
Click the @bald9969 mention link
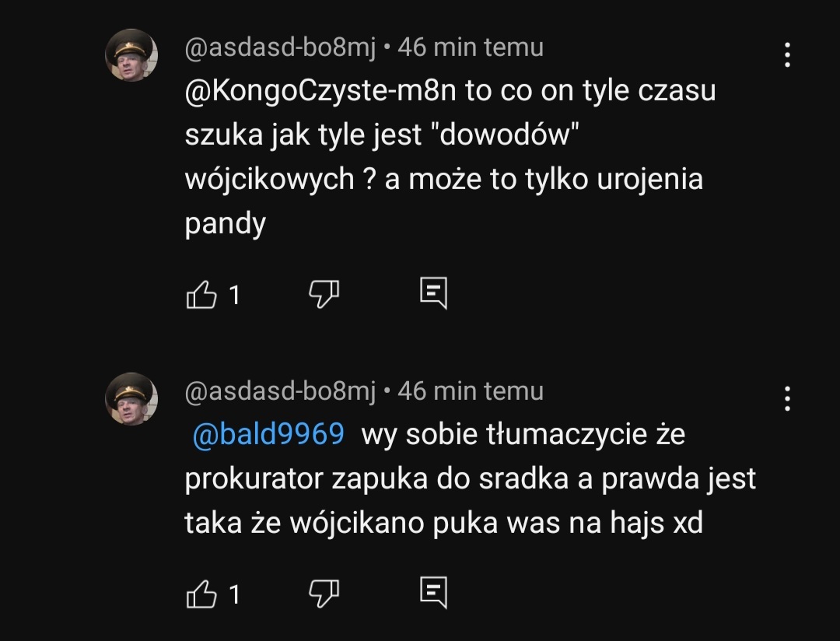click(268, 433)
